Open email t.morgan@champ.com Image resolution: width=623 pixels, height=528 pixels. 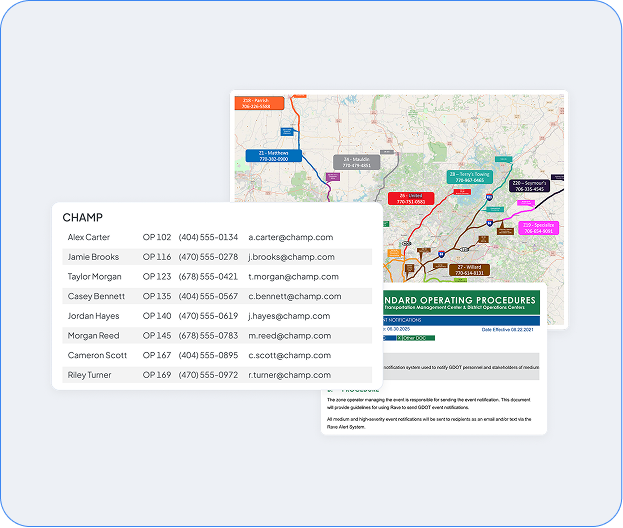click(294, 277)
